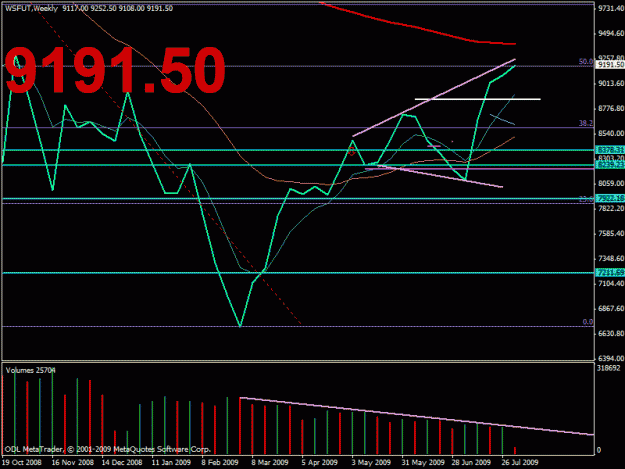Image resolution: width=625 pixels, height=469 pixels.
Task: Click the cyan 7922.18 level tag
Action: click(x=610, y=198)
